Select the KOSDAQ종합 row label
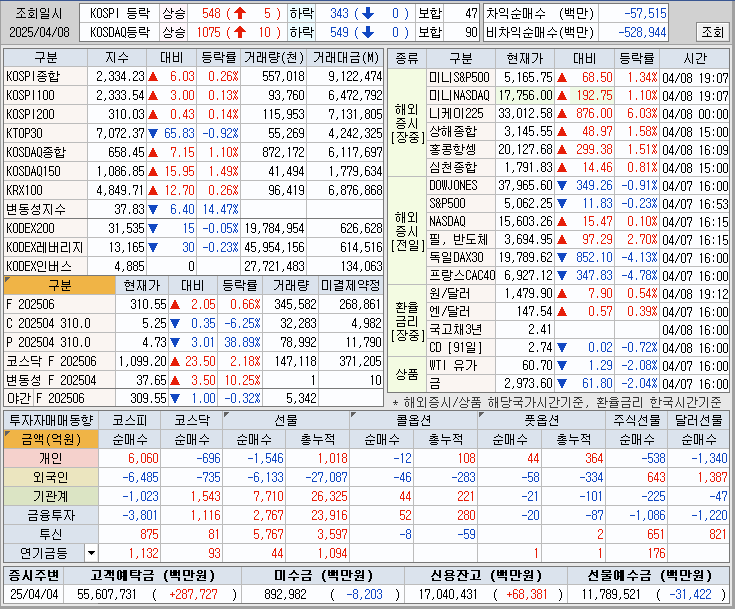 pos(45,152)
